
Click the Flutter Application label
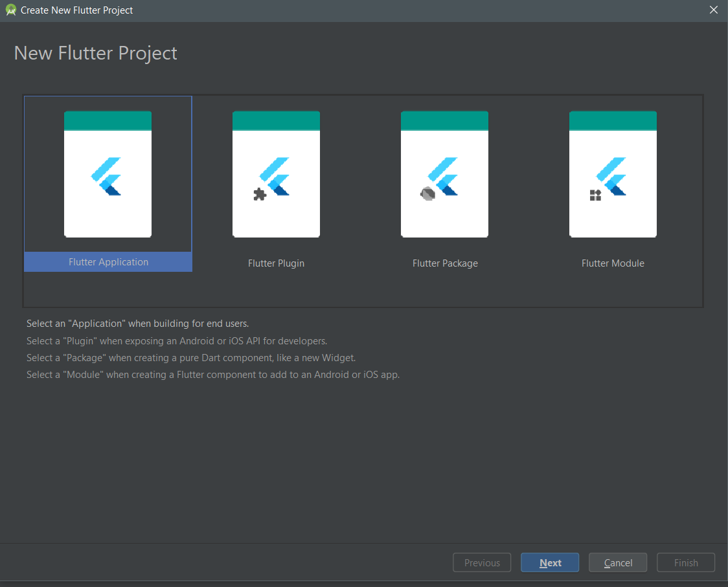pyautogui.click(x=108, y=261)
